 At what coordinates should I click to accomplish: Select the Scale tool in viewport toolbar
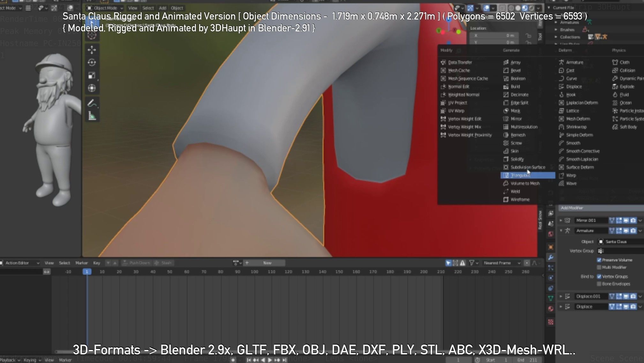[x=92, y=75]
